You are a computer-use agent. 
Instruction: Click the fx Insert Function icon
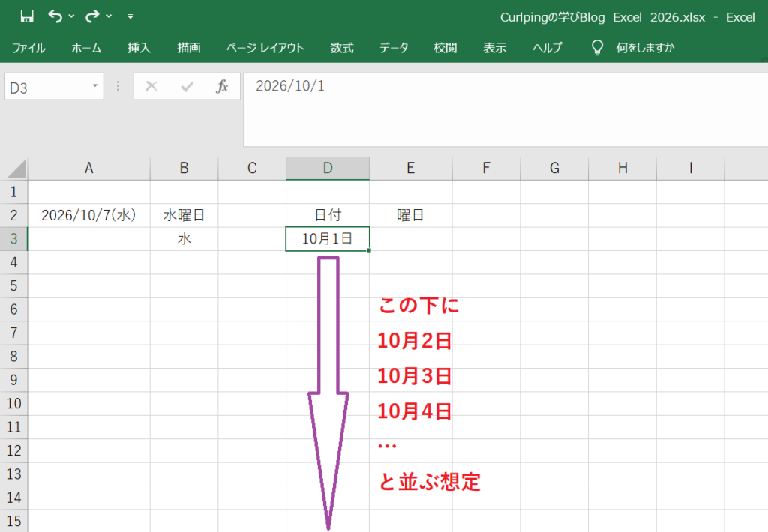tap(222, 87)
